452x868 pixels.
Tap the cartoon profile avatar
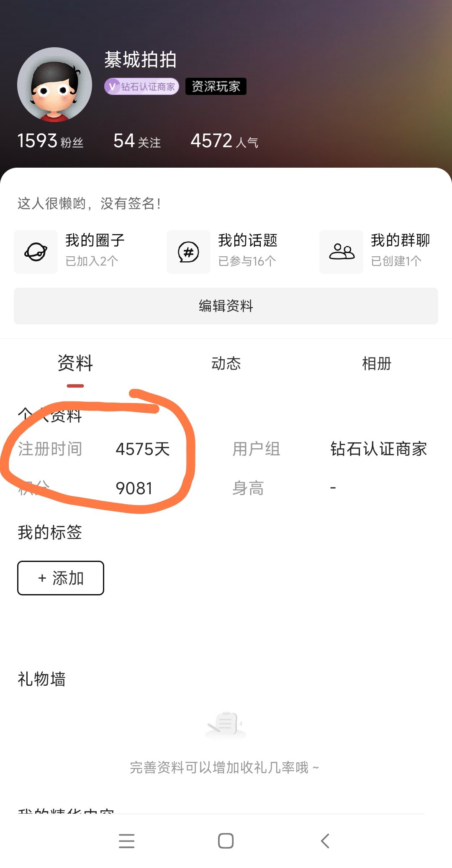pos(54,85)
